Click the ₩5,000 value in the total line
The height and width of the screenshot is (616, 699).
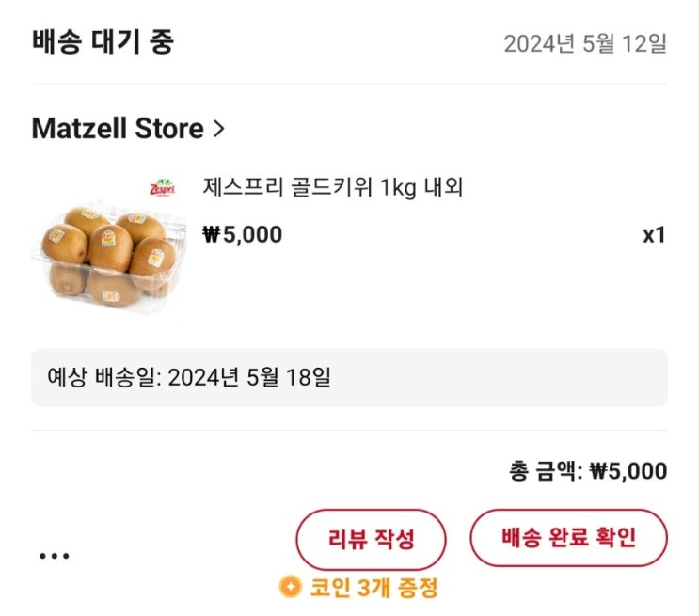[x=628, y=471]
